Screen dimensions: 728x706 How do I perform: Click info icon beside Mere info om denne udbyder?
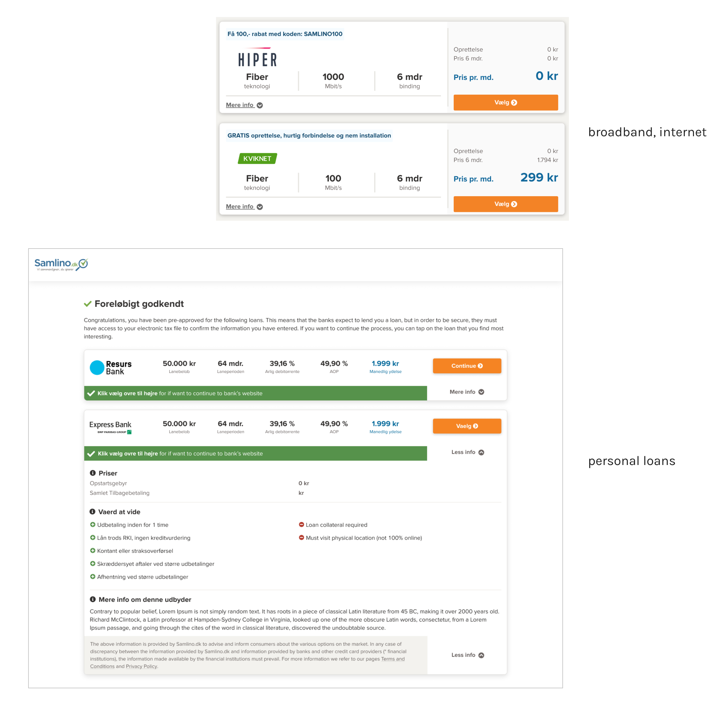click(93, 599)
